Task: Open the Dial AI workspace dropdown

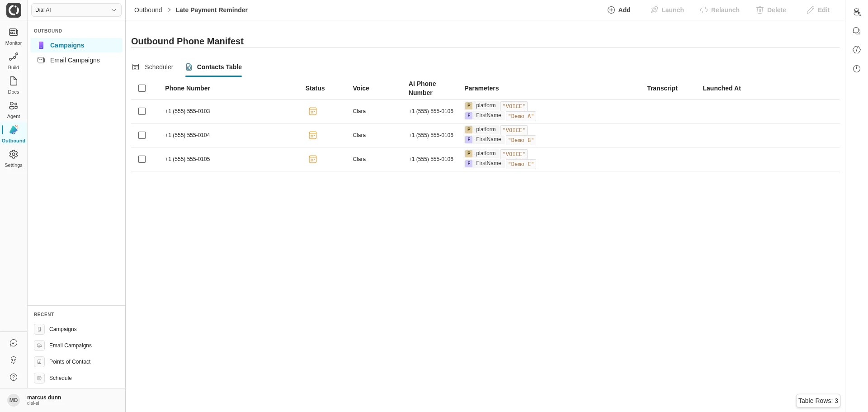Action: coord(76,10)
